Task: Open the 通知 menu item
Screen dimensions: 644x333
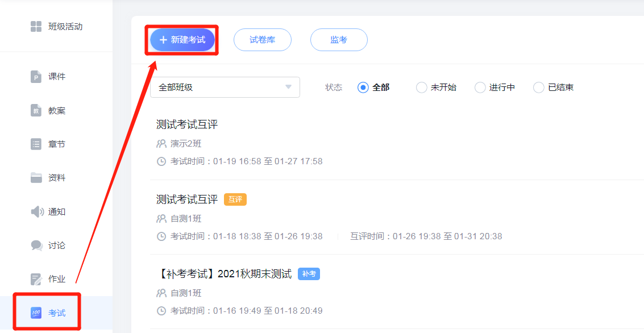Action: coord(56,212)
